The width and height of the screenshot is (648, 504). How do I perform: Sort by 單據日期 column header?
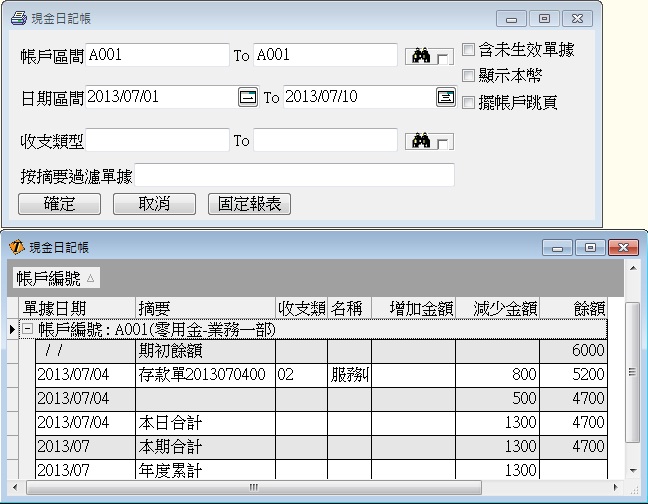click(x=77, y=308)
